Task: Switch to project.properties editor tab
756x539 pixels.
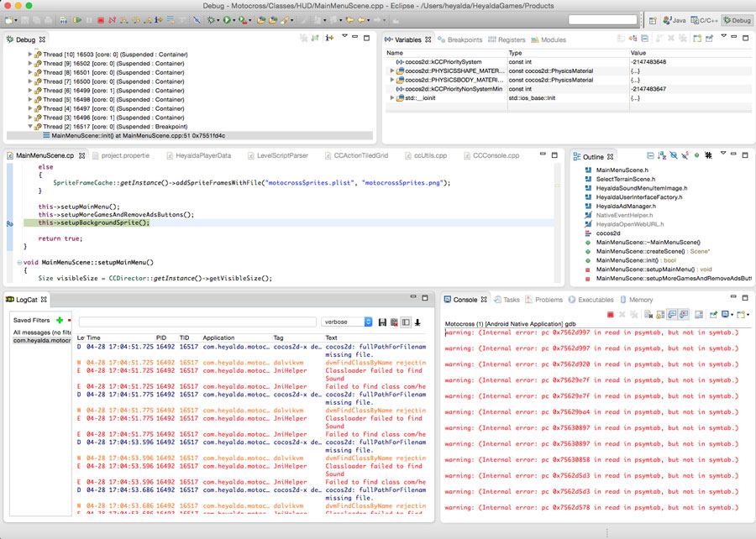Action: coord(121,155)
